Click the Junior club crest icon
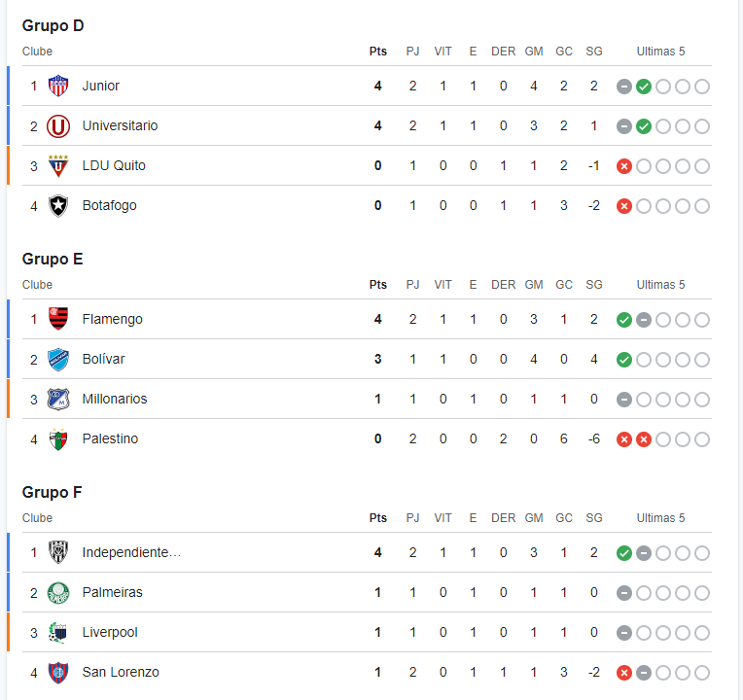743x700 pixels. (58, 86)
